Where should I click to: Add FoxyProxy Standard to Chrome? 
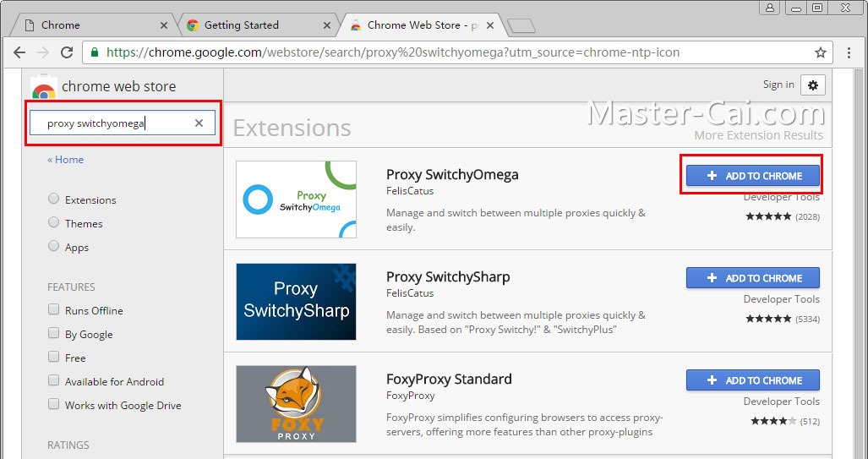point(753,380)
